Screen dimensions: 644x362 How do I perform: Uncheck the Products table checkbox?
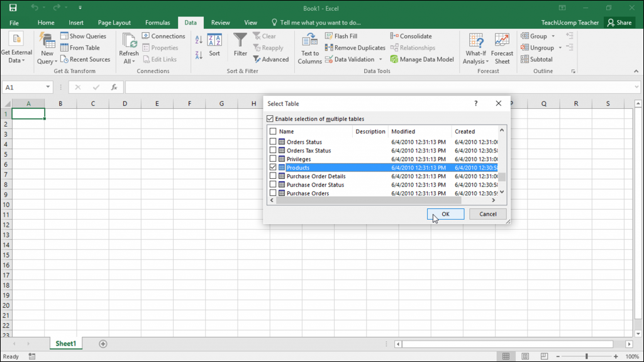coord(273,168)
